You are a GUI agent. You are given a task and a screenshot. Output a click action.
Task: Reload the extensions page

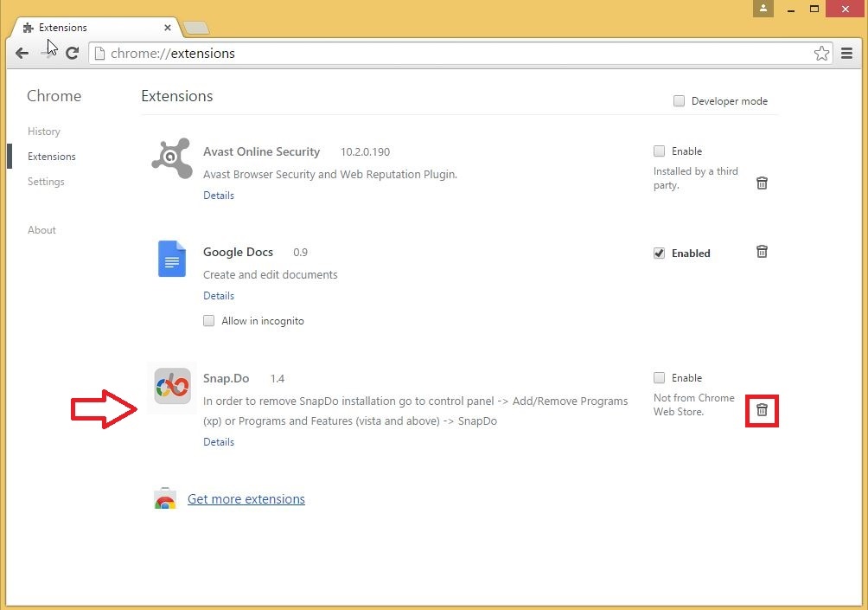[73, 53]
